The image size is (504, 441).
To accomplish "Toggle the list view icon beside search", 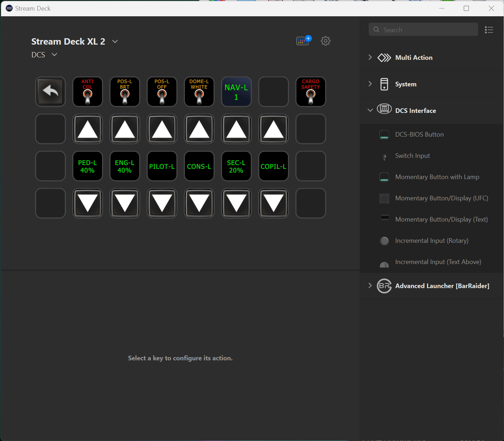I will pos(489,30).
